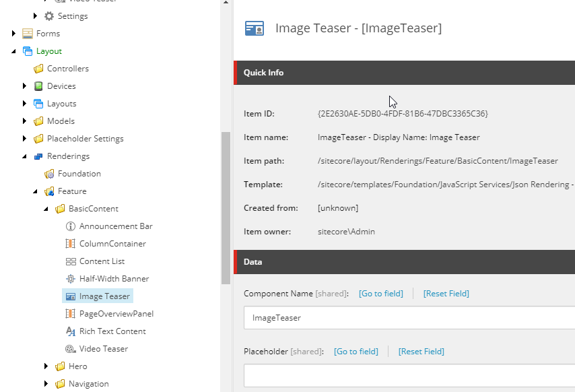Image resolution: width=575 pixels, height=392 pixels.
Task: Click the Rich Text Content icon
Action: 71,331
